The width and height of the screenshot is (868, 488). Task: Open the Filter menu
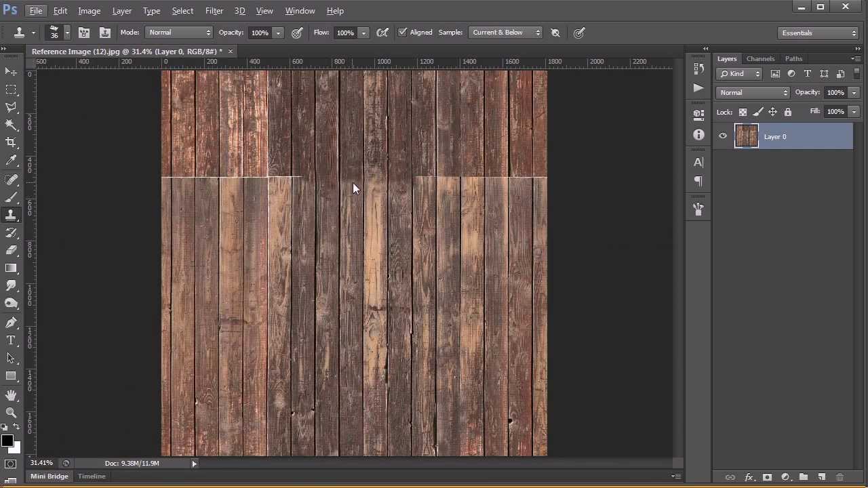[x=214, y=11]
